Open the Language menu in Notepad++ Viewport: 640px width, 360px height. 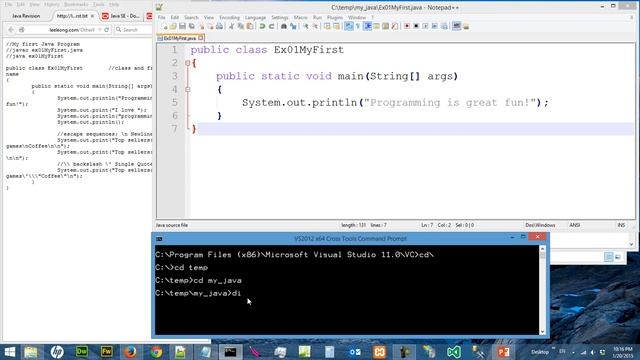click(256, 18)
